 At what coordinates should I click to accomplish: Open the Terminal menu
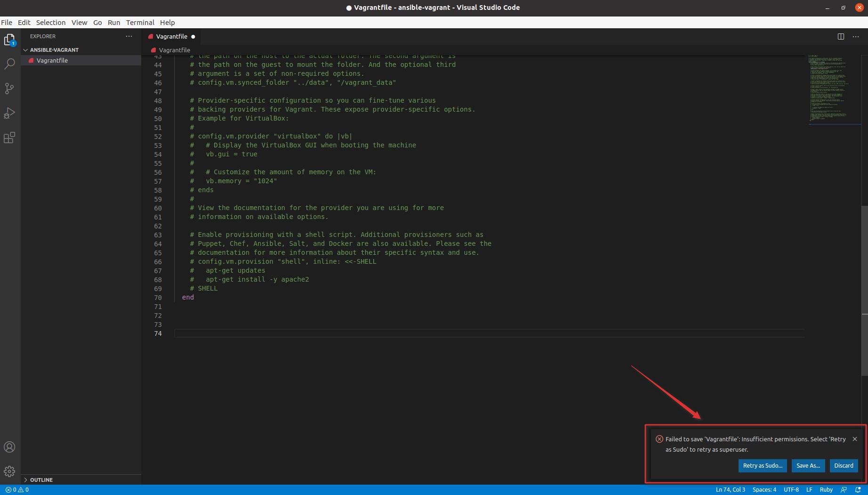[x=140, y=22]
